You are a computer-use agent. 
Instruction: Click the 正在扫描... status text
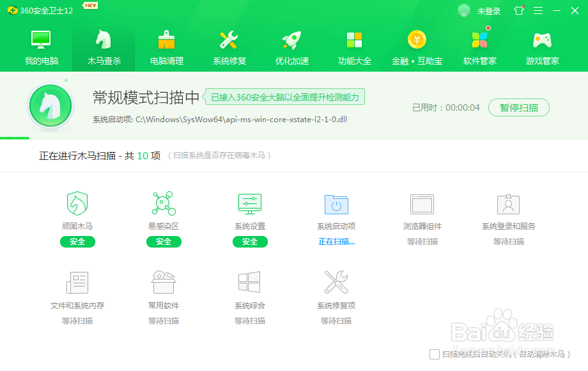[336, 242]
